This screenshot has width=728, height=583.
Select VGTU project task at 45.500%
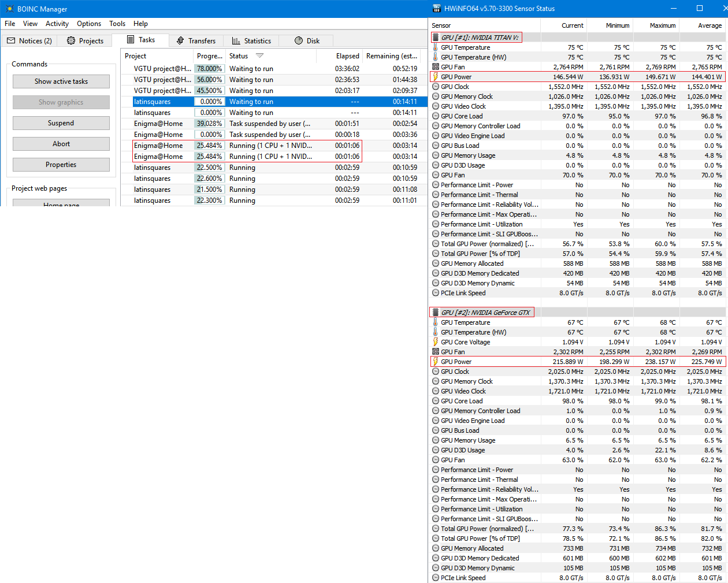tap(274, 91)
